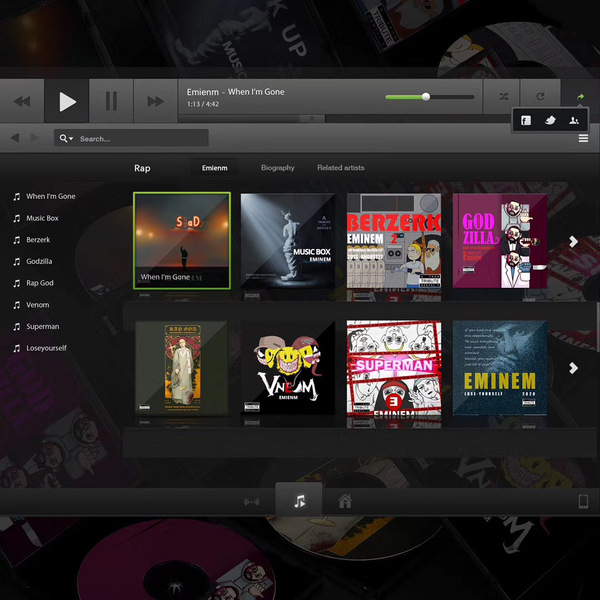This screenshot has width=600, height=600.
Task: Select Berzerk in the song list
Action: coord(38,240)
